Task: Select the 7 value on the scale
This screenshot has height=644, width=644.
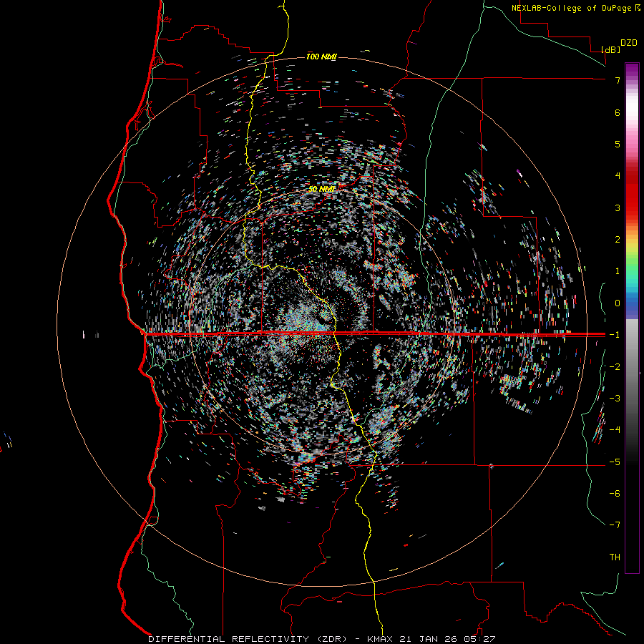Action: [x=618, y=80]
